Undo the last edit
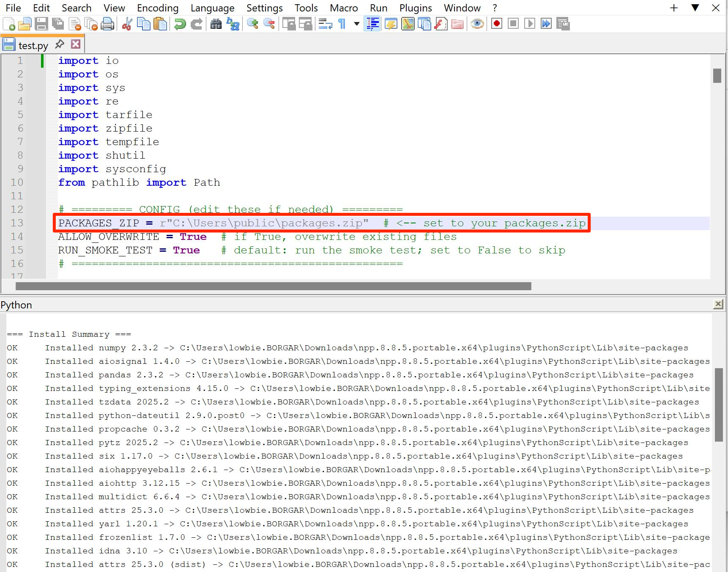 tap(180, 24)
